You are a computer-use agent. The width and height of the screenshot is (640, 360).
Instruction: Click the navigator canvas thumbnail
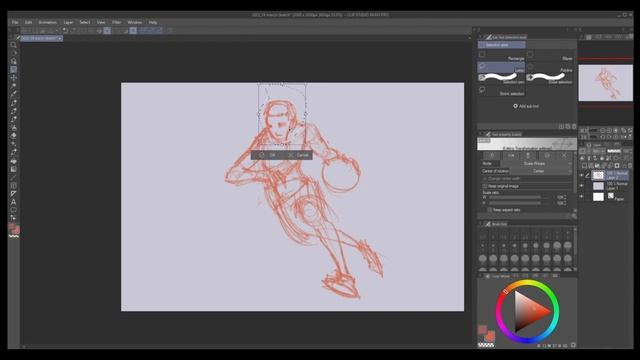click(x=605, y=82)
